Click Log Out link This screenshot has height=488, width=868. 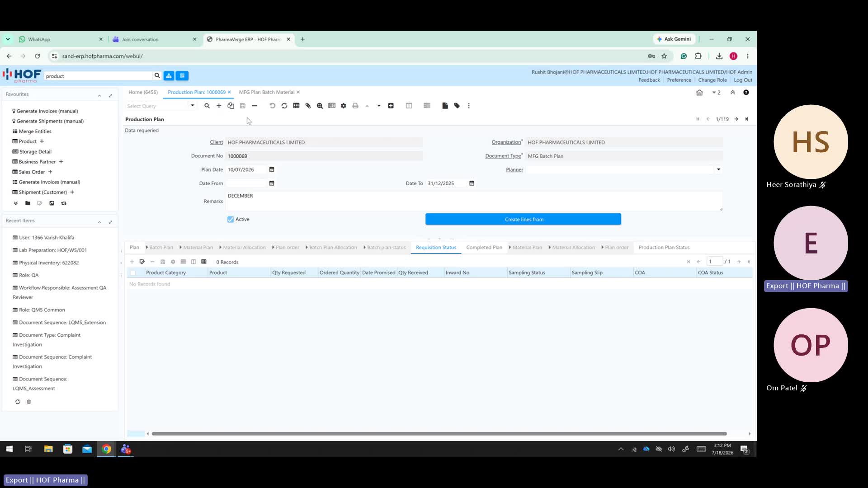click(743, 80)
